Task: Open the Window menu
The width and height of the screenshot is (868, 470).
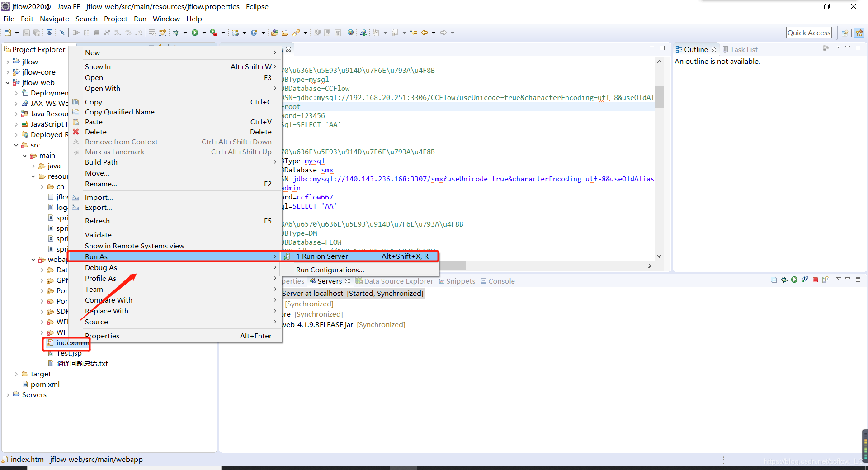Action: coord(166,19)
